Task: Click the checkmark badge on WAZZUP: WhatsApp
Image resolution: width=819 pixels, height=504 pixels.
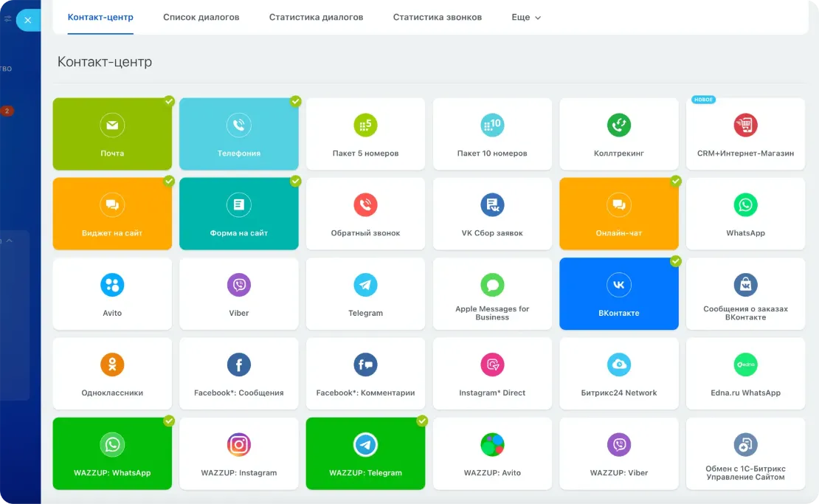Action: coord(169,421)
